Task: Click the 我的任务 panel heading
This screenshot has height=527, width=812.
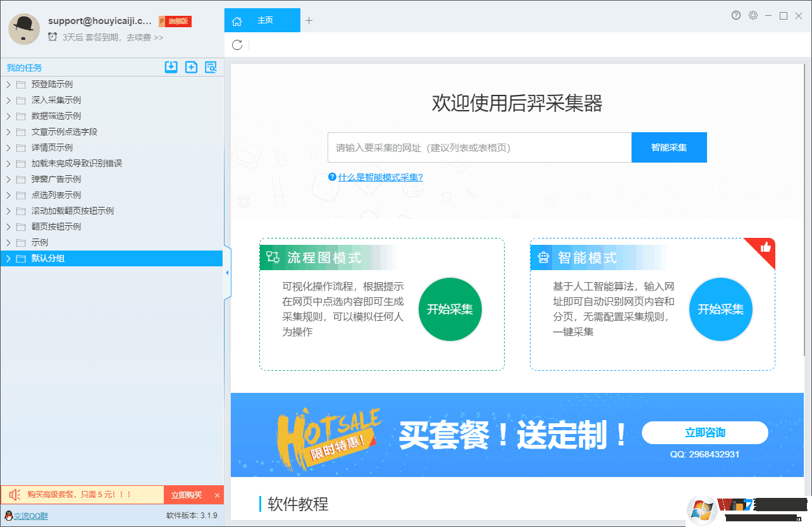Action: (25, 68)
